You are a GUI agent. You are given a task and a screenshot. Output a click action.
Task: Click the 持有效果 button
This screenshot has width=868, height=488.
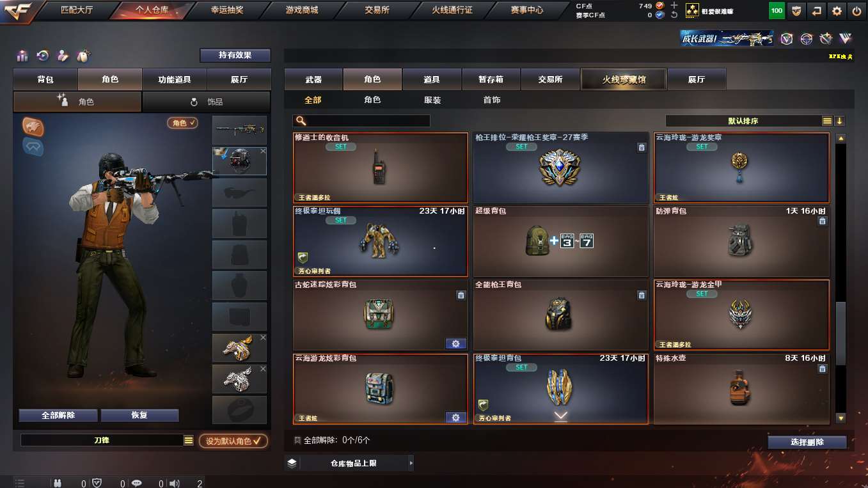pyautogui.click(x=235, y=55)
